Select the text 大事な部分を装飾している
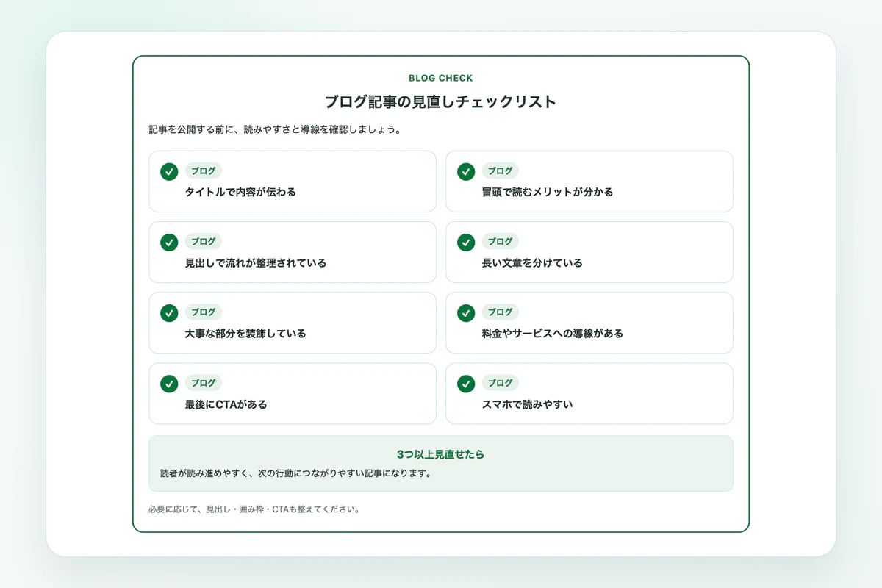Viewport: 882px width, 588px height. [x=245, y=334]
